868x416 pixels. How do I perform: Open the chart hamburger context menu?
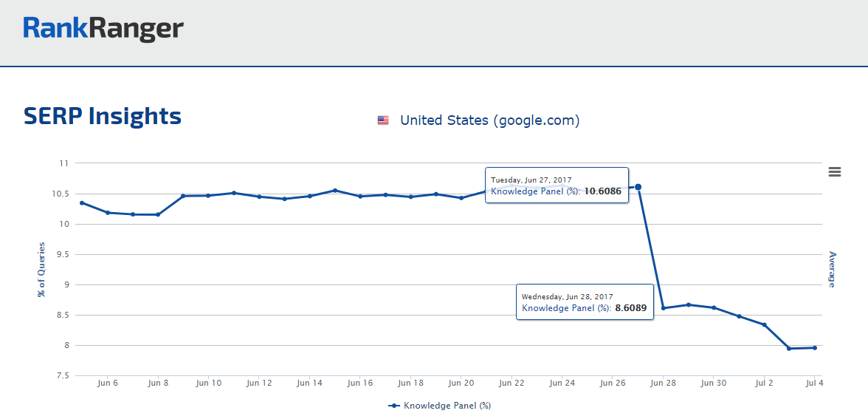pos(835,172)
